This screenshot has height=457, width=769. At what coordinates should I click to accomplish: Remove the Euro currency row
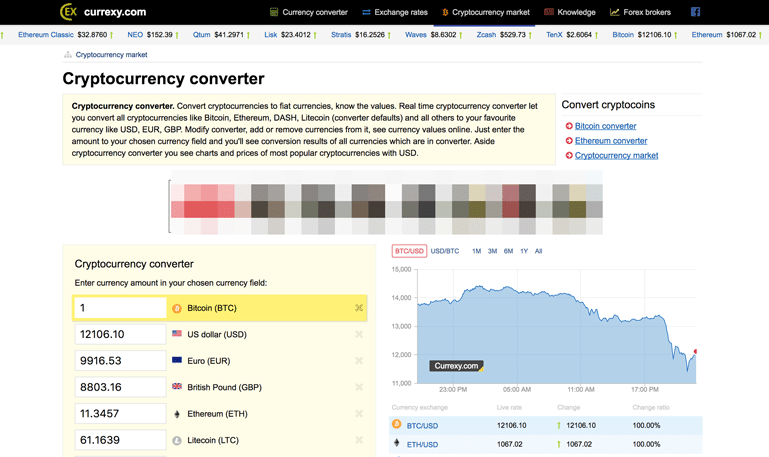pyautogui.click(x=359, y=361)
